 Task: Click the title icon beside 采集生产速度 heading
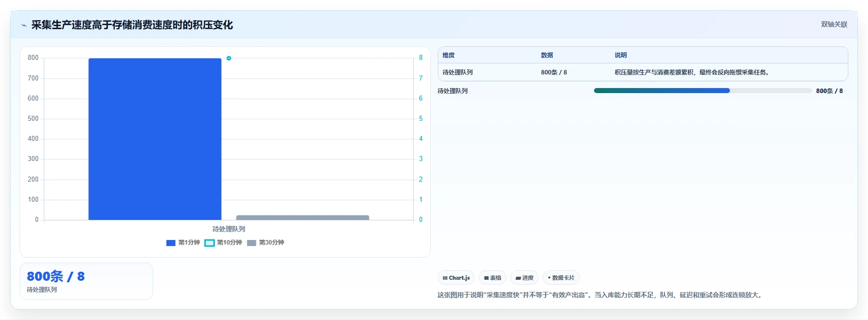tap(24, 25)
